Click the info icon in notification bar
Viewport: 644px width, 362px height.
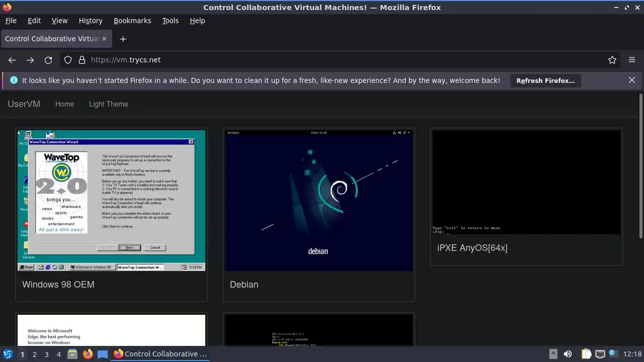(14, 80)
